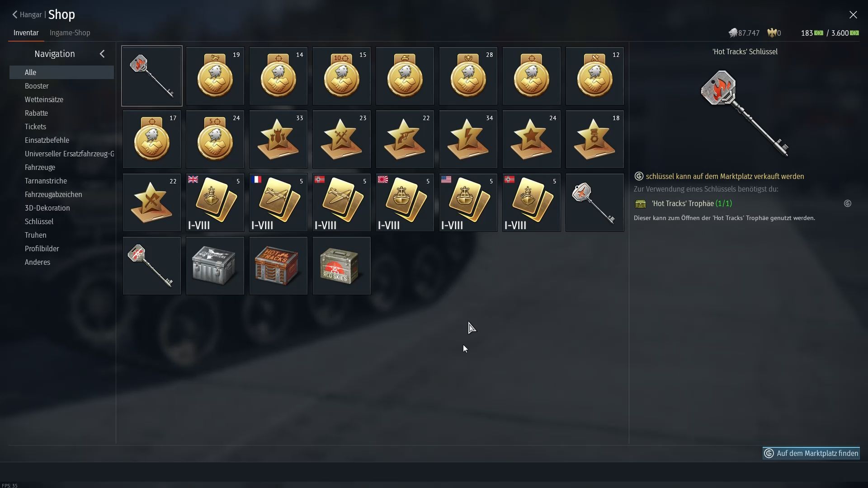Viewport: 868px width, 488px height.
Task: Select the Hot Tracks trophy crate
Action: pyautogui.click(x=278, y=266)
